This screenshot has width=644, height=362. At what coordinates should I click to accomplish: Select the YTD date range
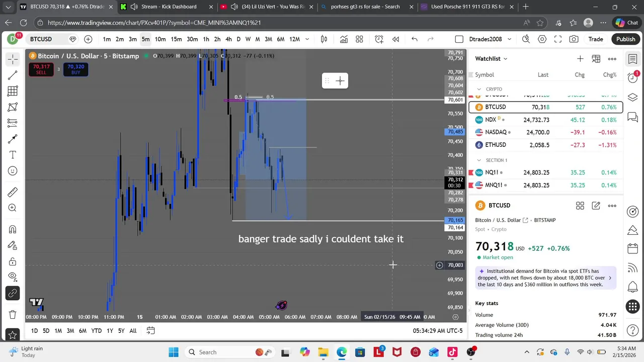[96, 331]
